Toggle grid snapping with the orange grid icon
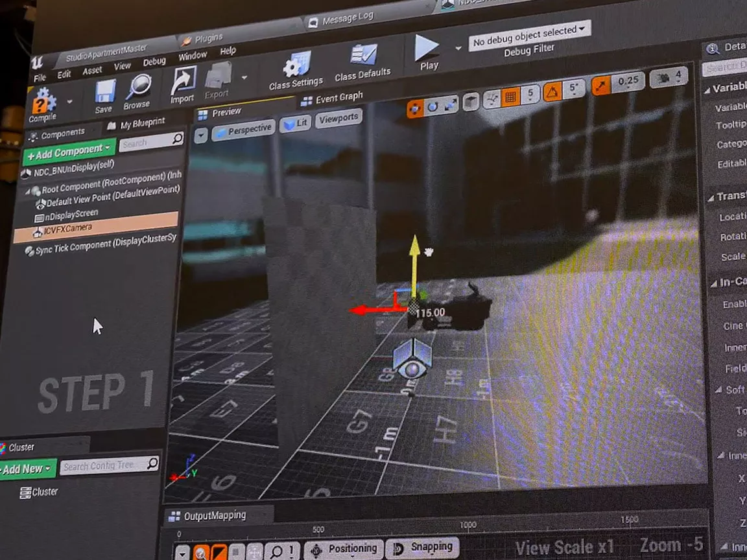The image size is (747, 560). (x=511, y=97)
